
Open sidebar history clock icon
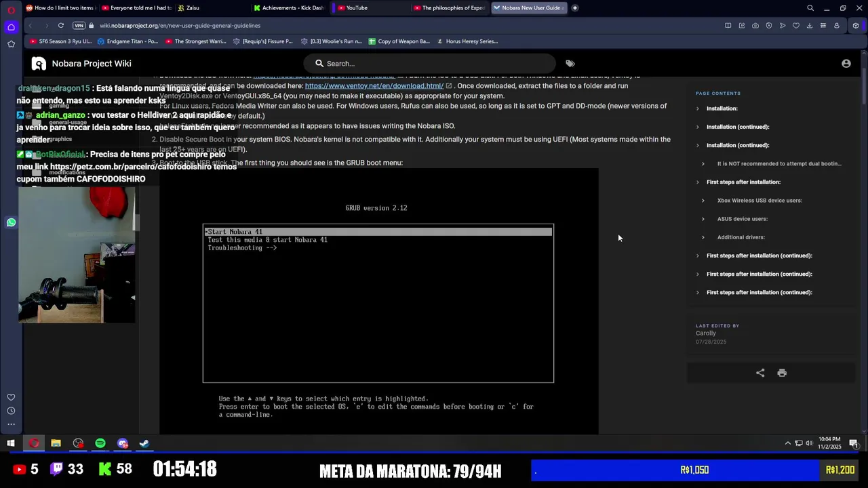tap(11, 411)
